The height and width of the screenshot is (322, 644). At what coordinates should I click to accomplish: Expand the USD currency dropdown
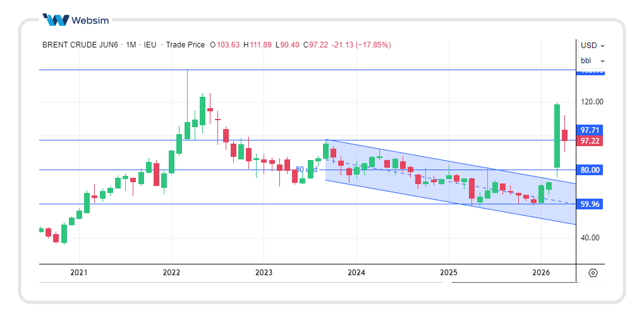[592, 46]
